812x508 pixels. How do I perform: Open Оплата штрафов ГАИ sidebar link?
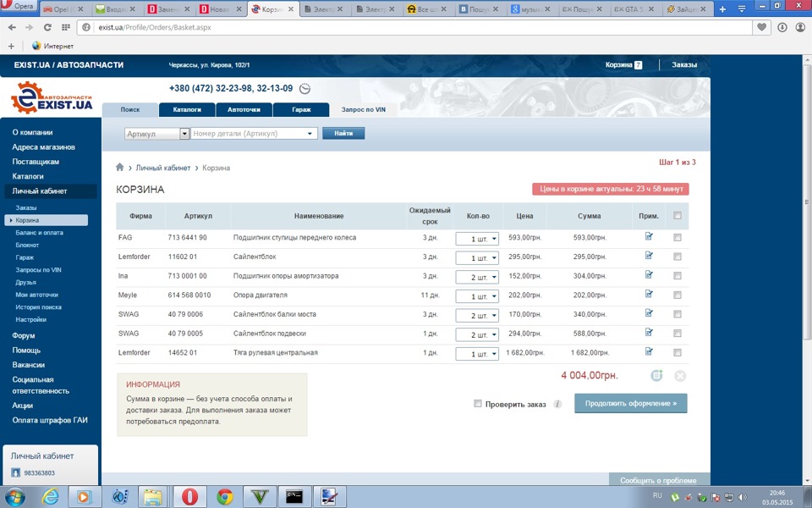(x=50, y=421)
